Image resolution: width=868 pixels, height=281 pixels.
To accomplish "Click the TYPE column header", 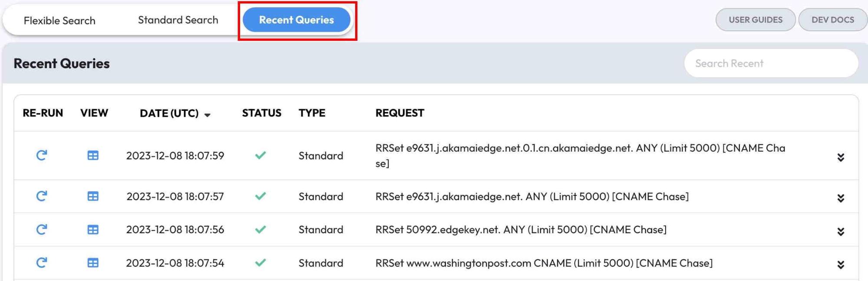I will pos(312,113).
